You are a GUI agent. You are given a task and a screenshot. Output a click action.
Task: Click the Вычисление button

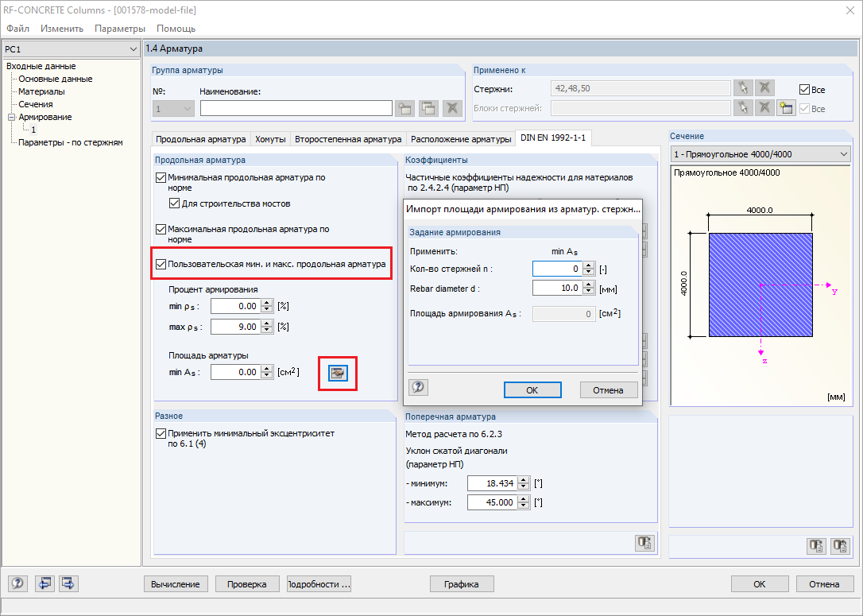coord(176,584)
